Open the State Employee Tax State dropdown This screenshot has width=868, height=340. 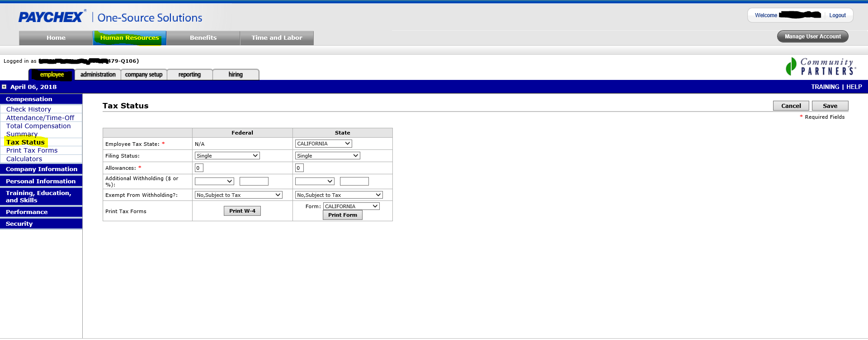(x=323, y=144)
